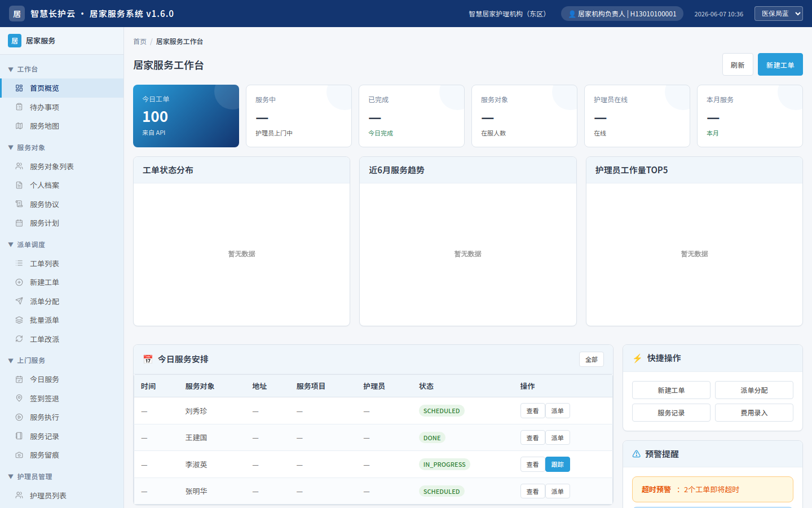Viewport: 812px width, 508px height.
Task: Open 首页概览 in the sidebar
Action: click(62, 88)
